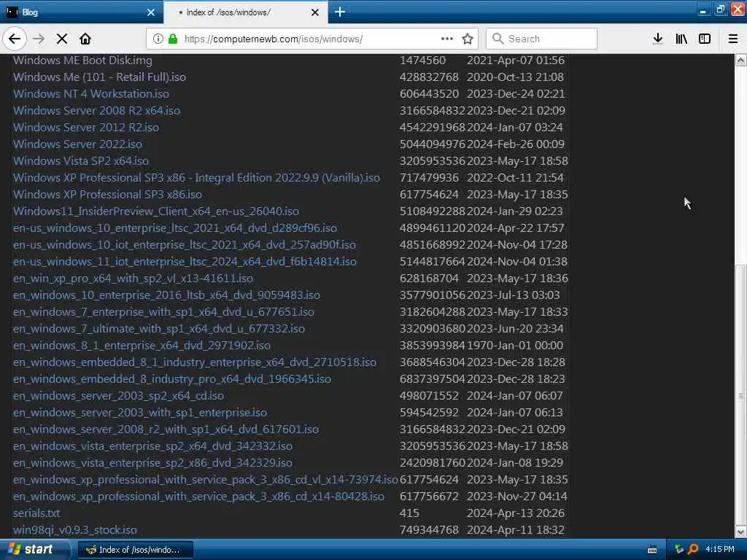Open the serials.txt file

[x=36, y=513]
